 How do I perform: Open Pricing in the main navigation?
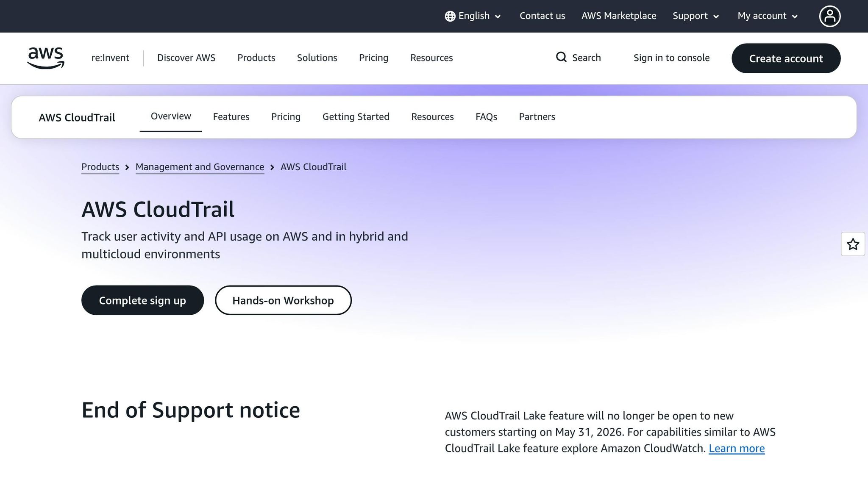[x=373, y=58]
